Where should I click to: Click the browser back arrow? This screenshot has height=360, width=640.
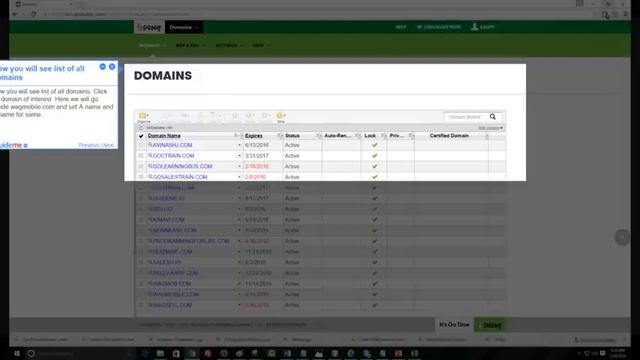15,14
